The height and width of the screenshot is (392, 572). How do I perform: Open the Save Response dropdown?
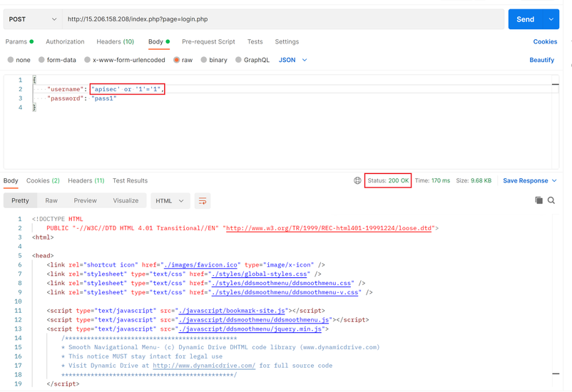530,181
